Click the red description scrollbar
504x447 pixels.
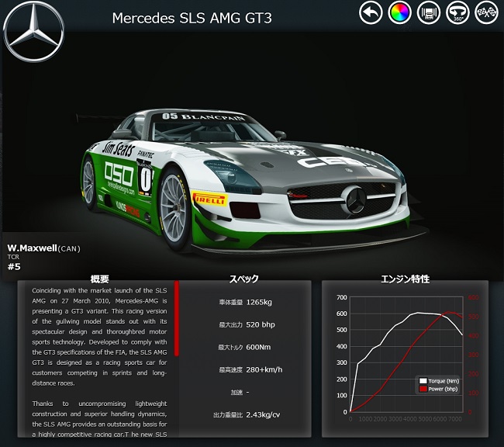point(177,319)
